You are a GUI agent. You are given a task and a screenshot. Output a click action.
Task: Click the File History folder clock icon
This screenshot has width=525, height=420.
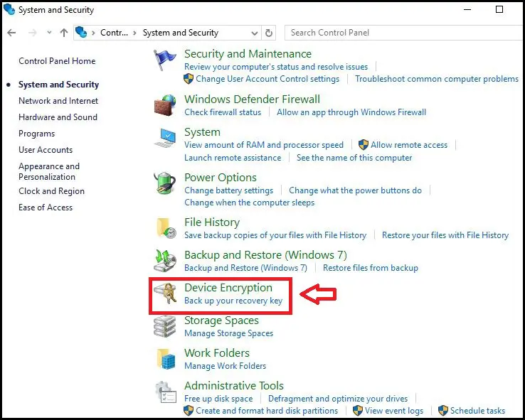[166, 227]
